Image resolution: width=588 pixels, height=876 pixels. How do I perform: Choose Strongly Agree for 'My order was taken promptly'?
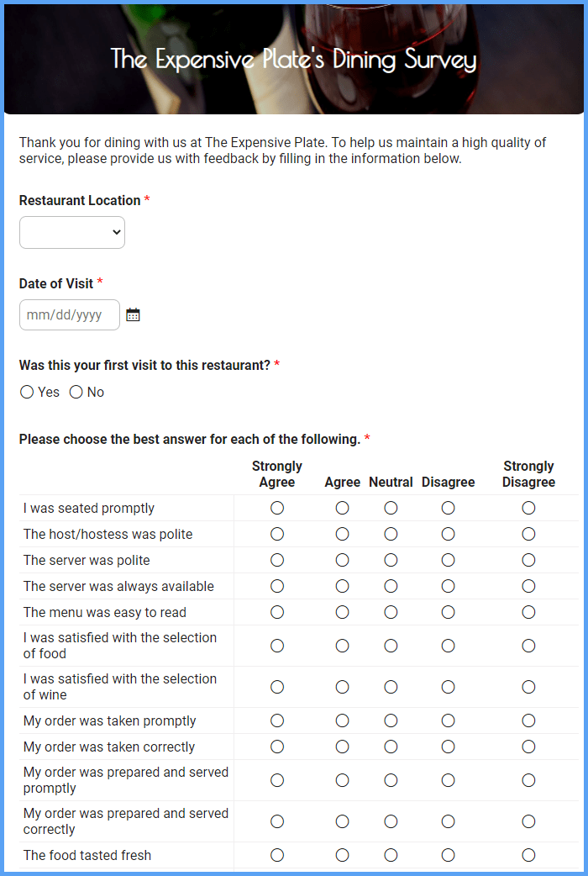click(277, 720)
